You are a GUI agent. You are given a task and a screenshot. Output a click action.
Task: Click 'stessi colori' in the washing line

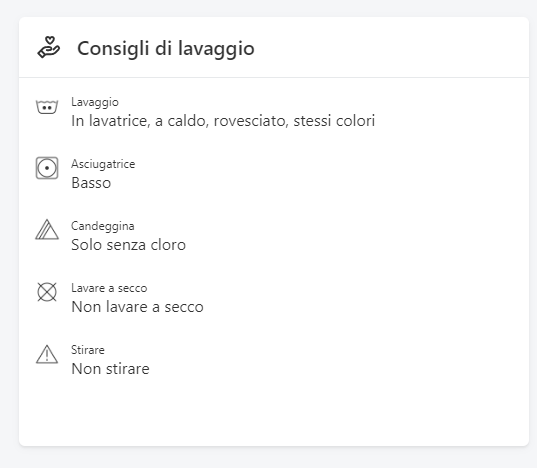(334, 121)
